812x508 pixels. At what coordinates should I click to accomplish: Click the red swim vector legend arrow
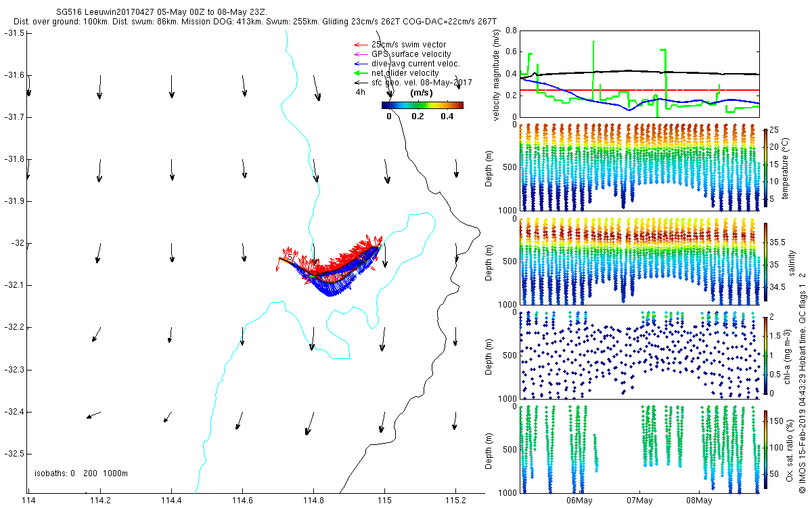point(361,45)
